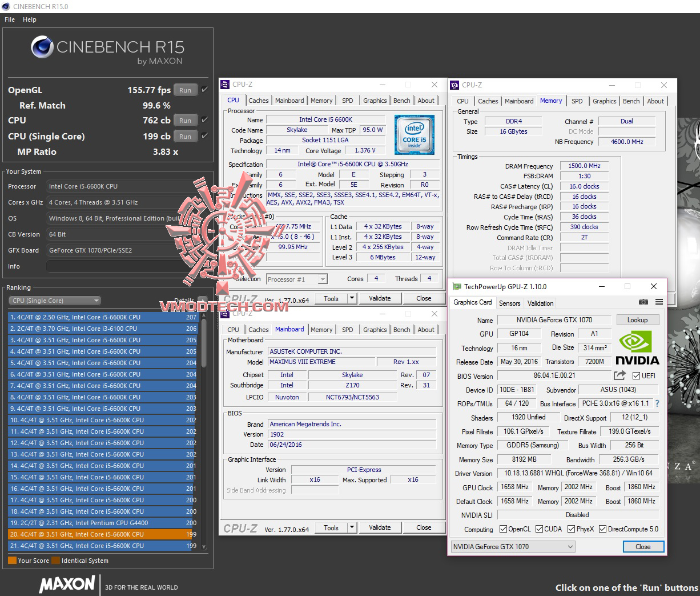The height and width of the screenshot is (596, 700).
Task: Switch to the Sensors tab in GPU-Z
Action: tap(509, 303)
